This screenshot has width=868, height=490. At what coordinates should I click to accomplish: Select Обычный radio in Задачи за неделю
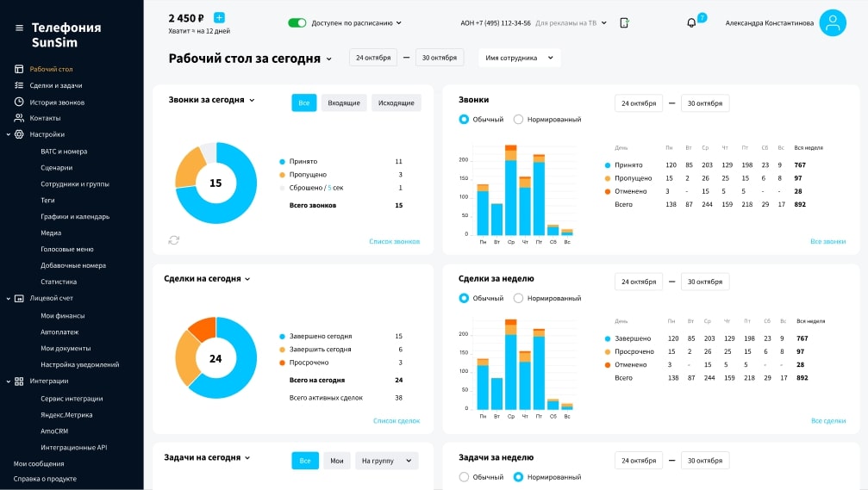[464, 476]
